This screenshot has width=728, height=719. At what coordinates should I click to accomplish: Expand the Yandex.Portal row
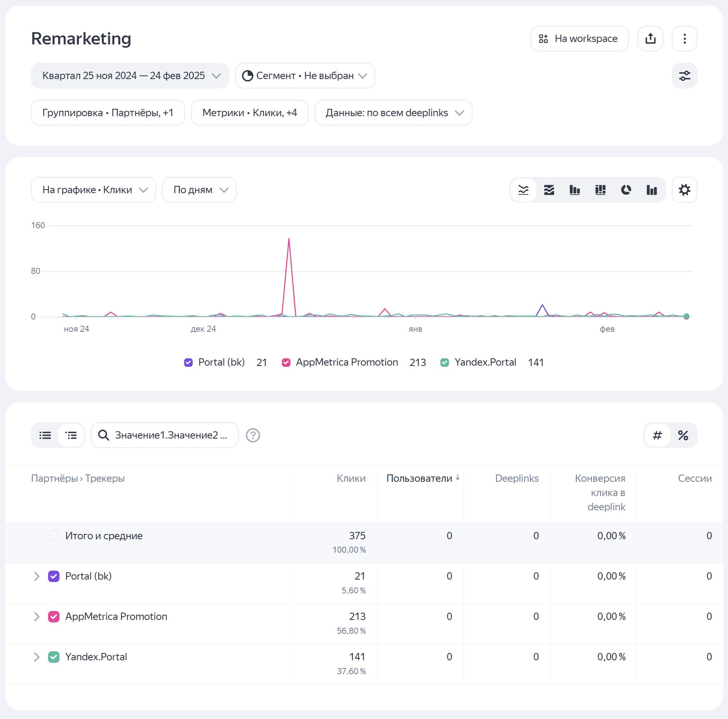coord(37,657)
